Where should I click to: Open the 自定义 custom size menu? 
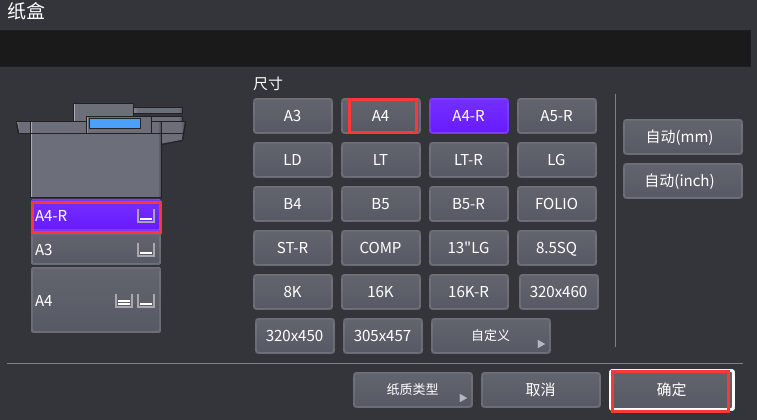pos(490,336)
